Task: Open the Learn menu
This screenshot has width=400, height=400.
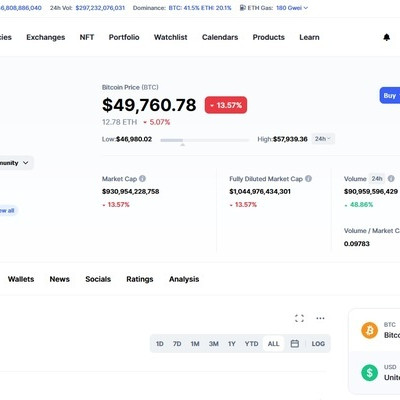Action: [x=309, y=37]
